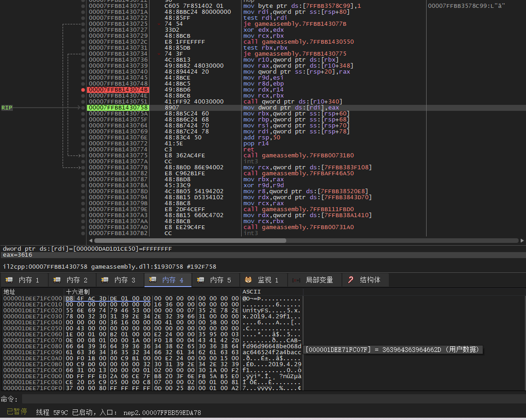Select the je gameassembly.7FFBB143077B instruction

click(x=295, y=24)
